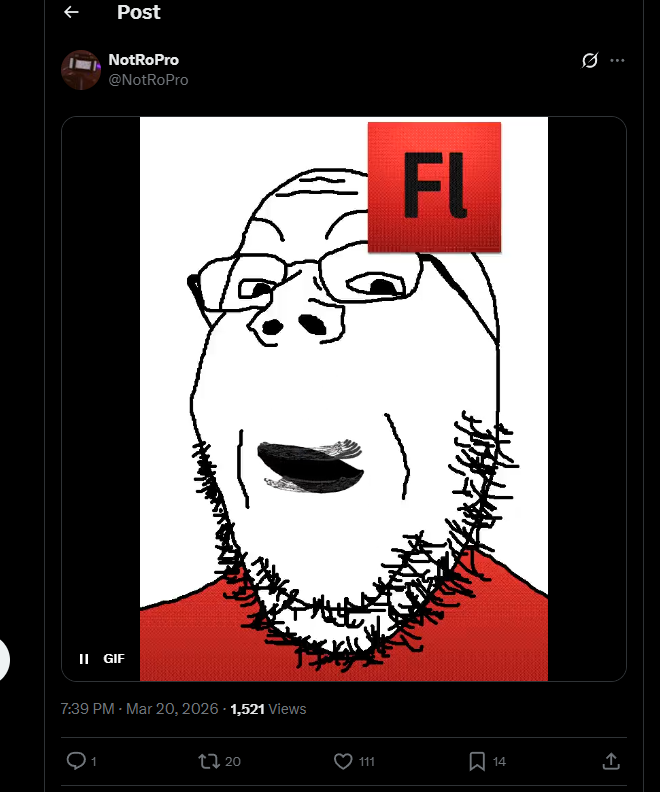The image size is (660, 792).
Task: Click the repost count 20
Action: point(232,761)
